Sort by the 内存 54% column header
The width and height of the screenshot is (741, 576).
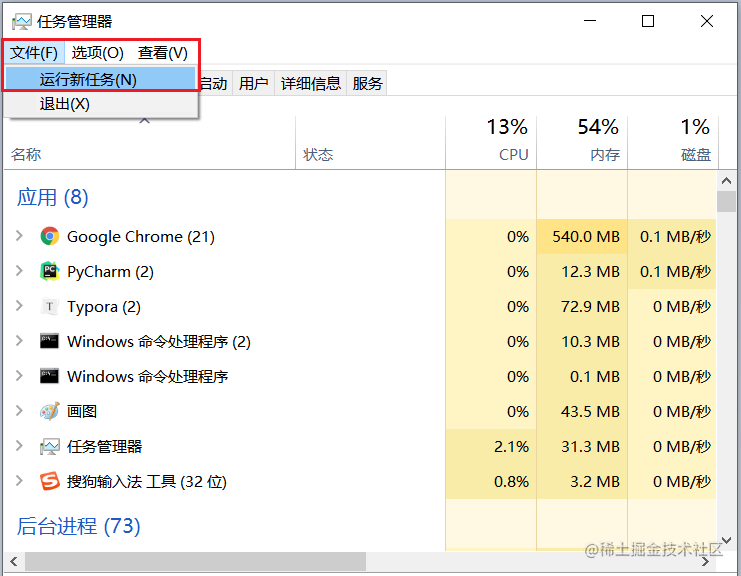[x=582, y=143]
